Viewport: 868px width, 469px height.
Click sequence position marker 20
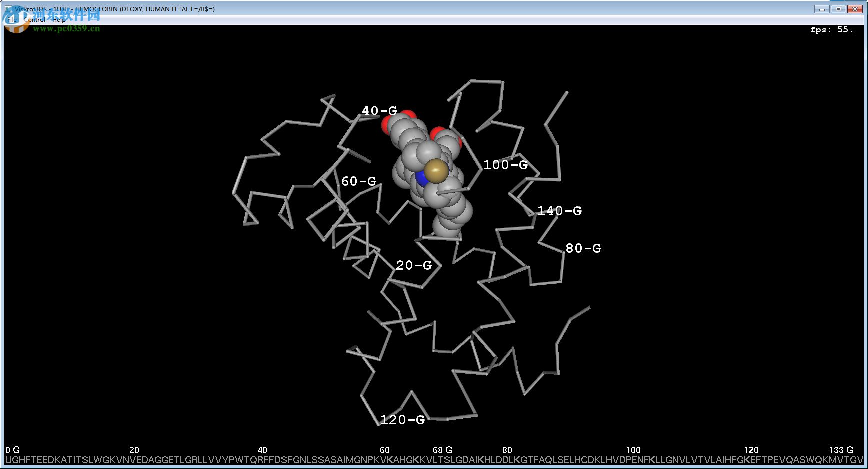click(134, 450)
